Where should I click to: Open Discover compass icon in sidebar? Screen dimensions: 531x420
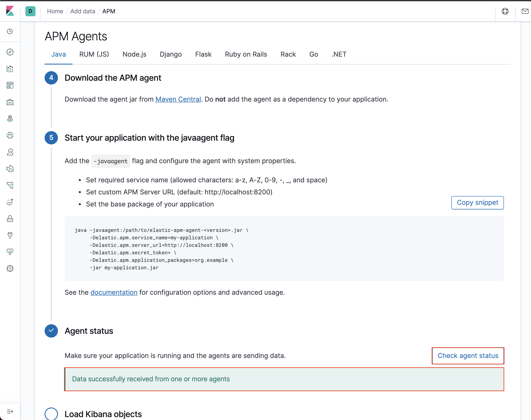pos(10,52)
